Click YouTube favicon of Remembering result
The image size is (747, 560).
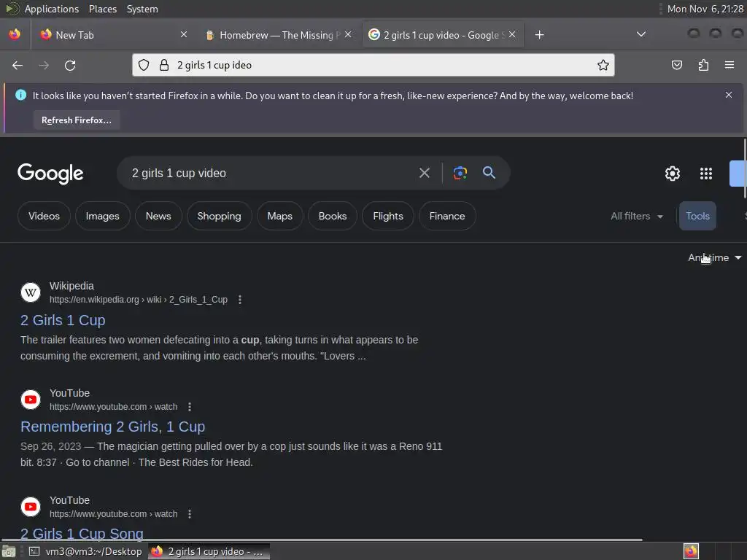coord(31,399)
